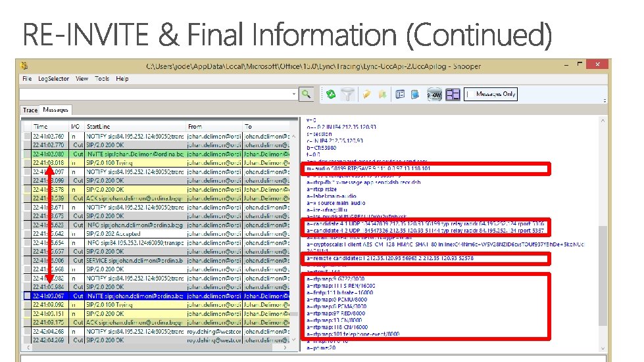Select the NOTIFY row at 22:42:04.268
The width and height of the screenshot is (644, 362).
(x=157, y=331)
